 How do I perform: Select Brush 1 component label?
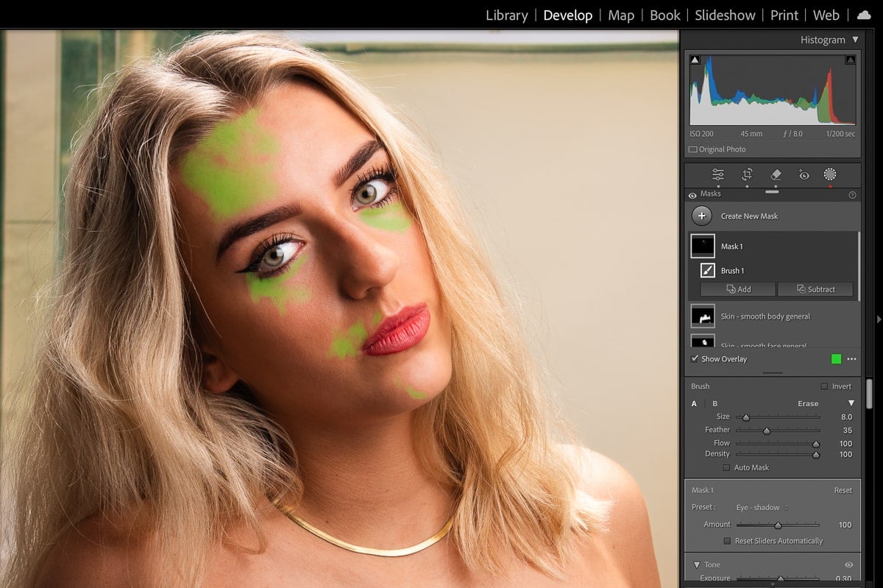pyautogui.click(x=732, y=271)
